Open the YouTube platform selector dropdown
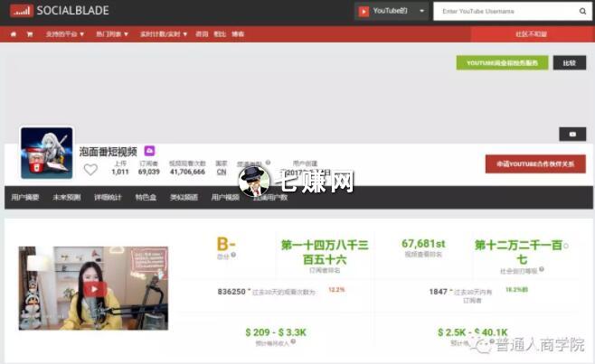The width and height of the screenshot is (595, 364). [392, 11]
